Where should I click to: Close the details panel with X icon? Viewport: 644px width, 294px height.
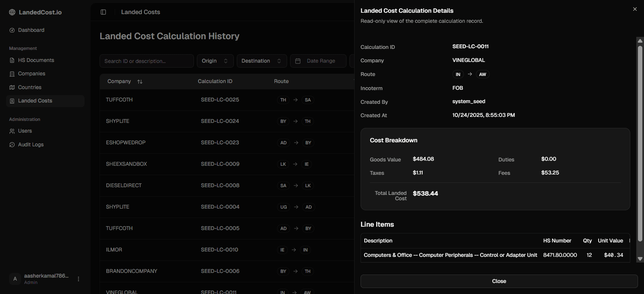[635, 9]
